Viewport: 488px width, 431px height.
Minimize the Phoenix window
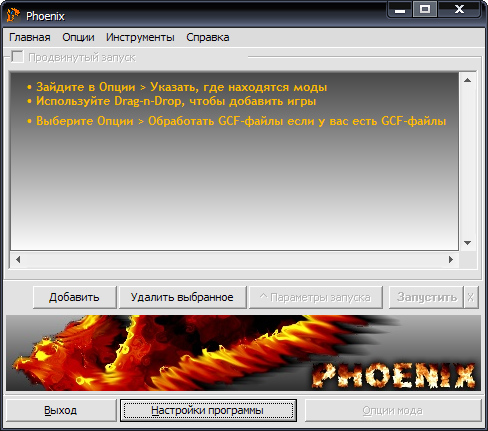tap(400, 9)
